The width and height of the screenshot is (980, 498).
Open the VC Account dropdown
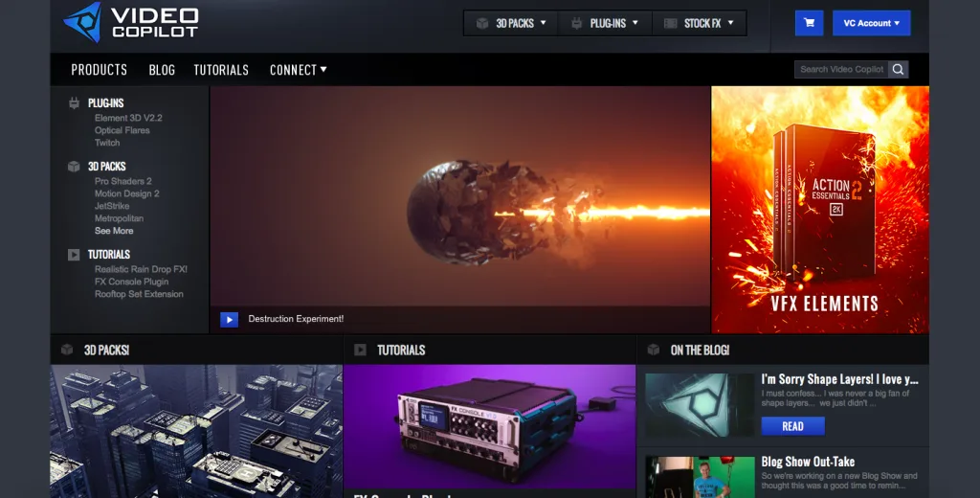tap(871, 23)
